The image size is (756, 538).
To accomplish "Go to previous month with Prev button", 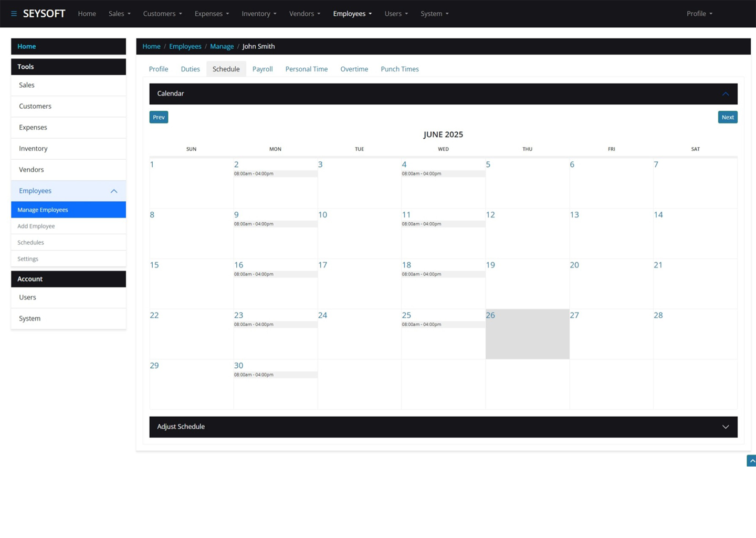I will pyautogui.click(x=159, y=117).
